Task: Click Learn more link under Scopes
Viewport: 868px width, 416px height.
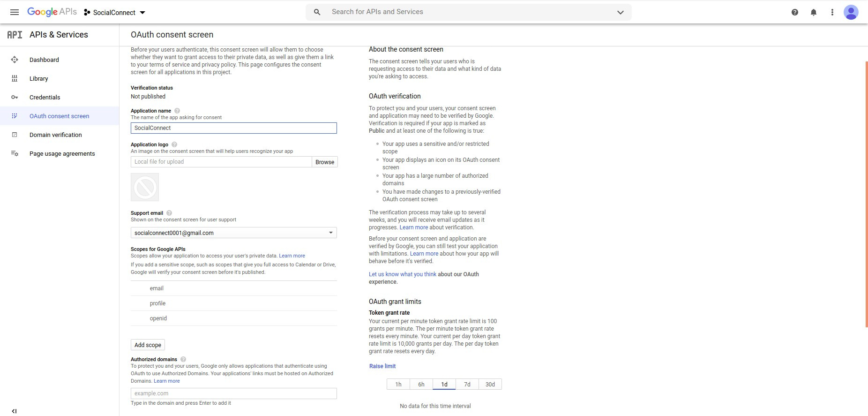Action: tap(292, 256)
